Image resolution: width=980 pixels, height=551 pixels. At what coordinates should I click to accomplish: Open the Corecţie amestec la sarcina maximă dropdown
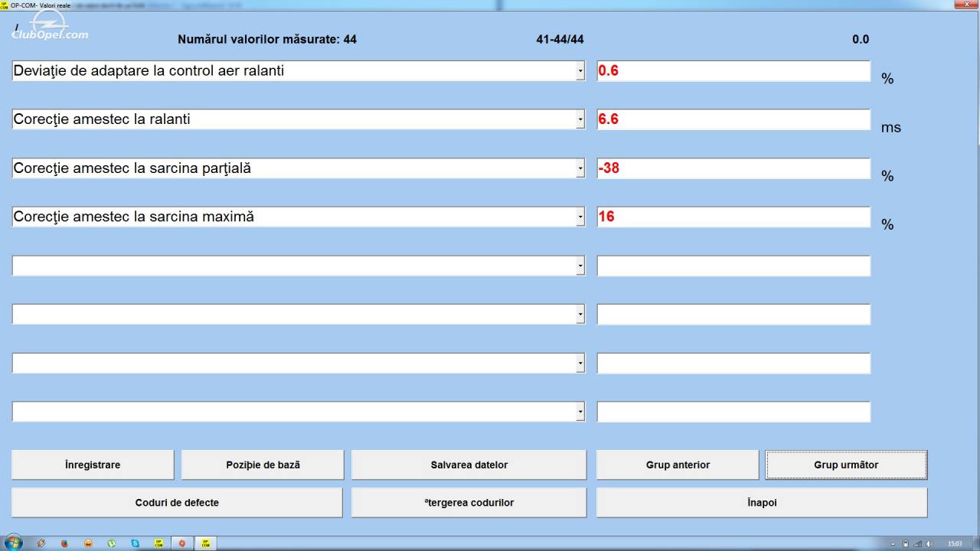point(580,217)
